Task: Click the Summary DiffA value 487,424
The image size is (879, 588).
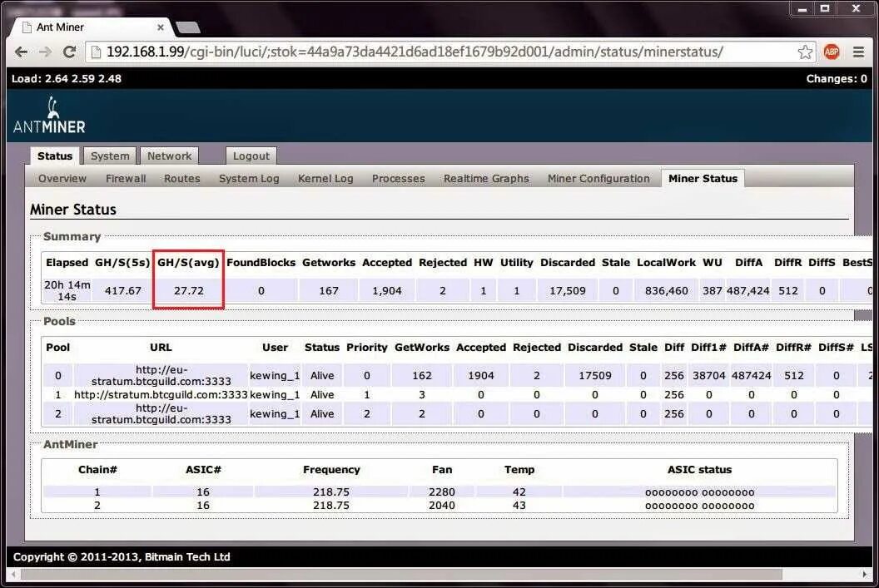Action: [747, 290]
